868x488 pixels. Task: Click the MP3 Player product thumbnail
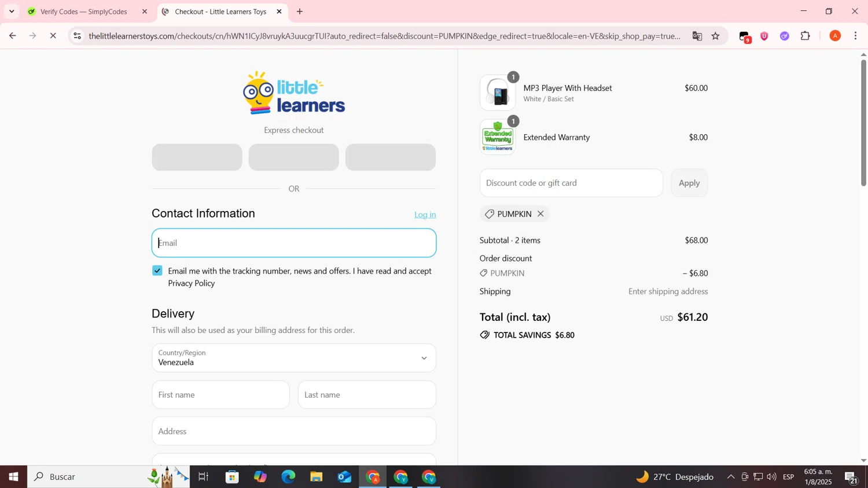click(x=498, y=93)
